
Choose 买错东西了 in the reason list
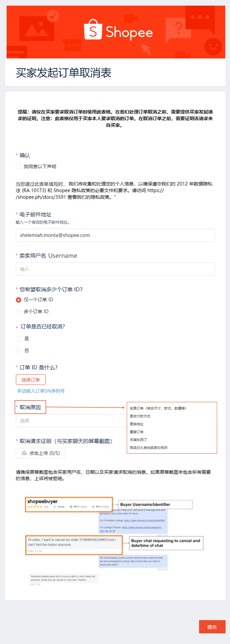[x=138, y=440]
